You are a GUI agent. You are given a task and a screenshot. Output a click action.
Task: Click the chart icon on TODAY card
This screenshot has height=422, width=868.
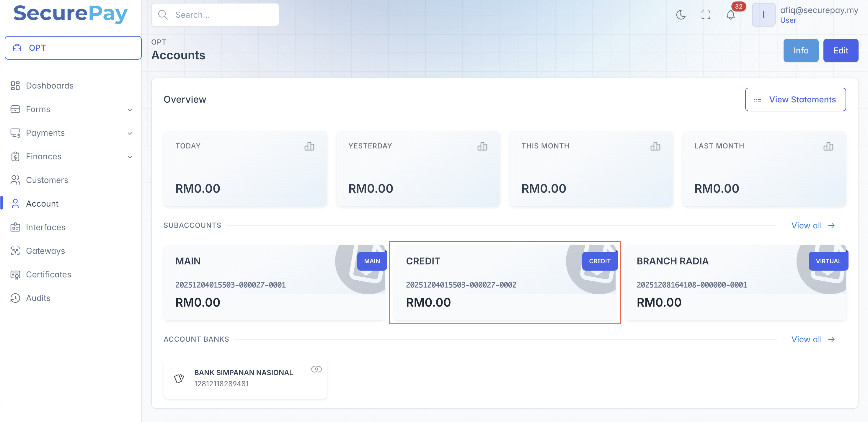click(x=309, y=146)
